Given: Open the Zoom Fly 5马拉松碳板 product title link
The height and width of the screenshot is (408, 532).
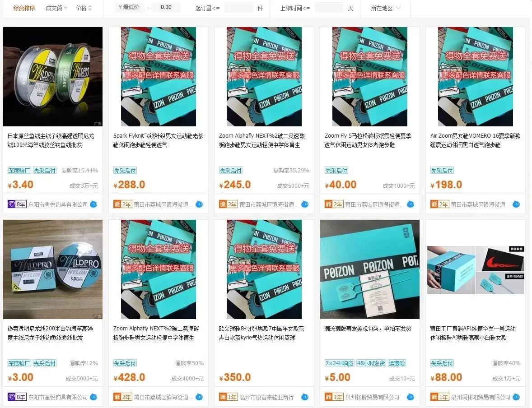Looking at the screenshot, I should (368, 140).
